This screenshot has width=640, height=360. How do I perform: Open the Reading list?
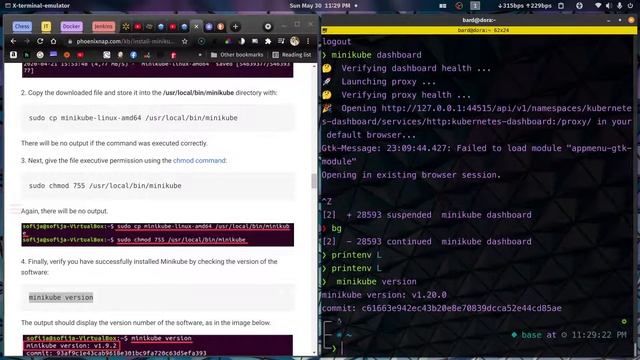pyautogui.click(x=292, y=55)
